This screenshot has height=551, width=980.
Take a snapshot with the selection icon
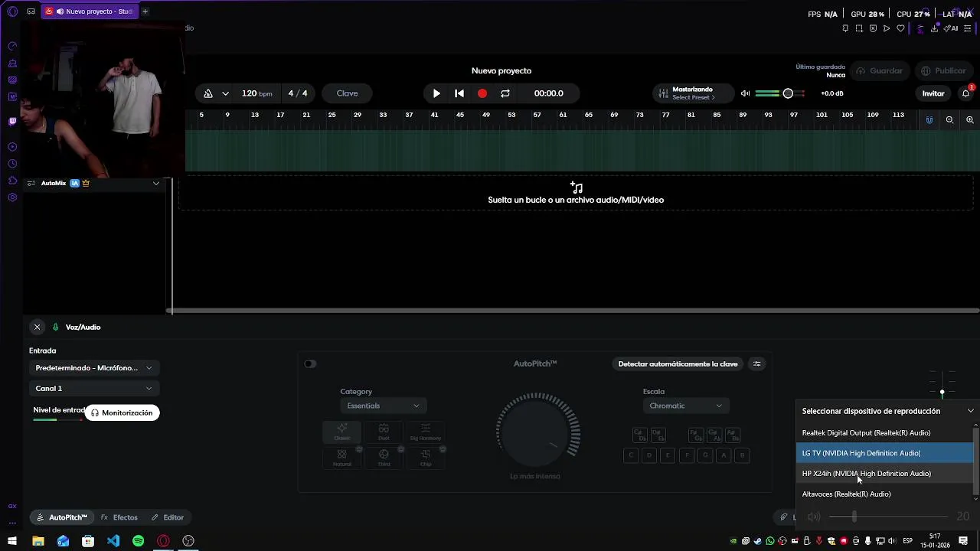click(859, 28)
